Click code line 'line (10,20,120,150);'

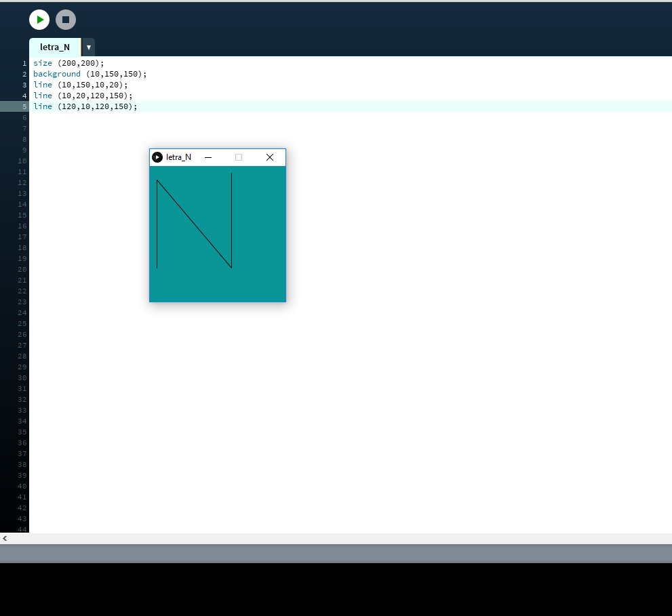click(83, 96)
